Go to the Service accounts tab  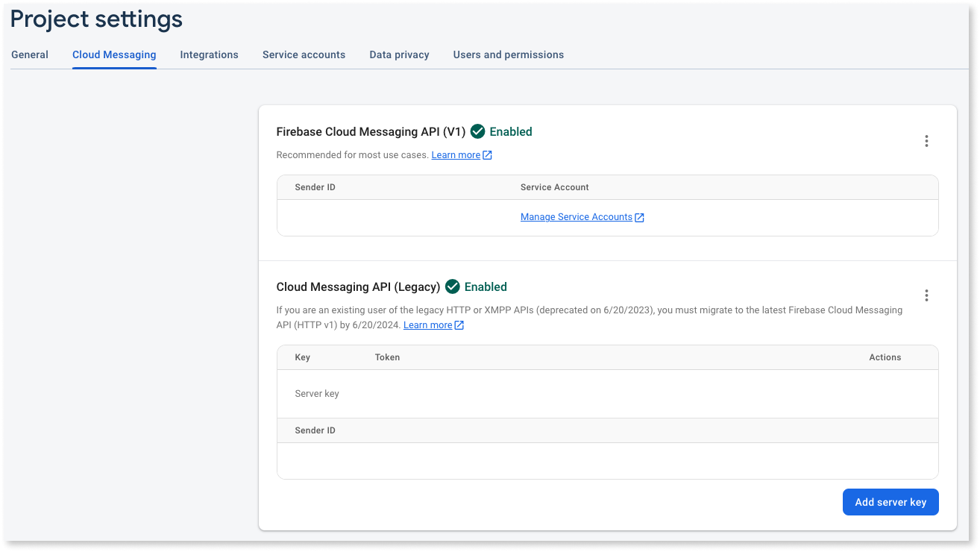point(304,54)
